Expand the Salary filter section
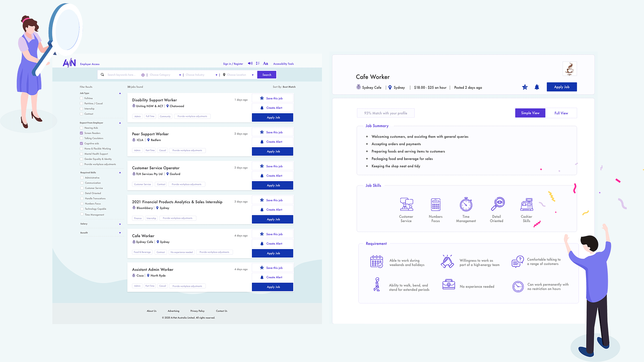Viewport: 644px width, 362px height. 120,224
